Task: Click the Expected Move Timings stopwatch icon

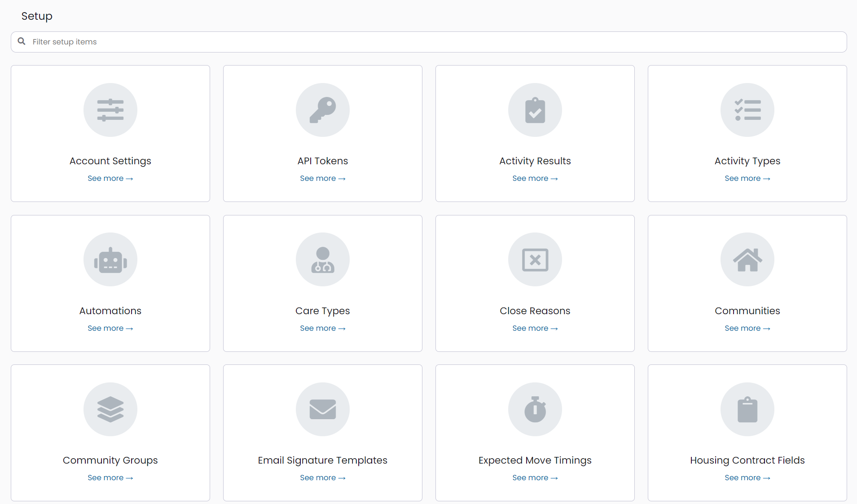Action: tap(535, 409)
